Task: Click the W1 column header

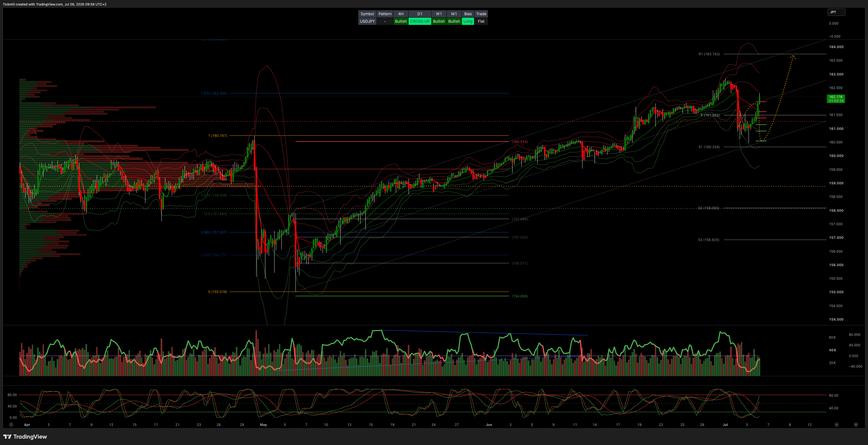Action: point(439,14)
